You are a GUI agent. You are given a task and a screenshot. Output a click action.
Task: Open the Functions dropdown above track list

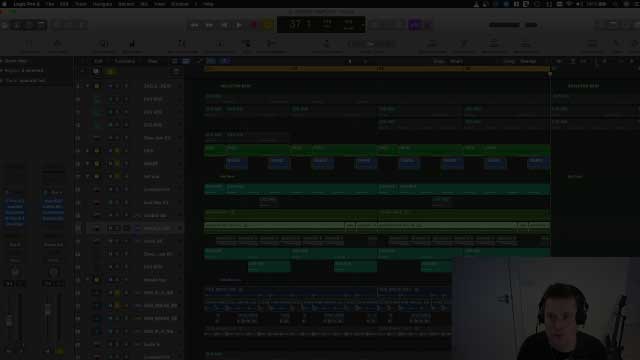[x=125, y=61]
